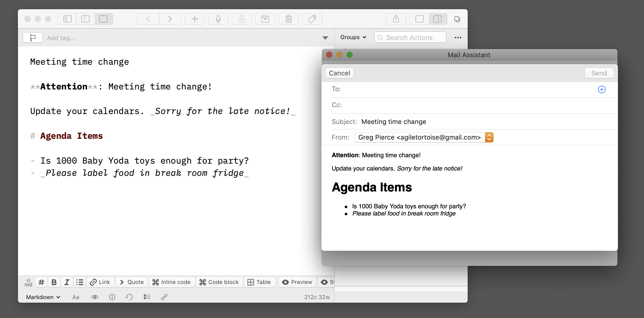Expand the From sender account dropdown

tap(489, 137)
